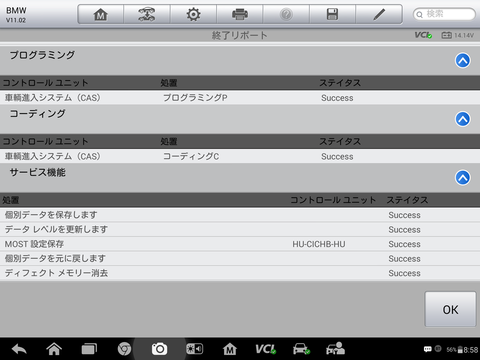The image size is (480, 360).
Task: Open message notification bubble icon
Action: pyautogui.click(x=428, y=349)
